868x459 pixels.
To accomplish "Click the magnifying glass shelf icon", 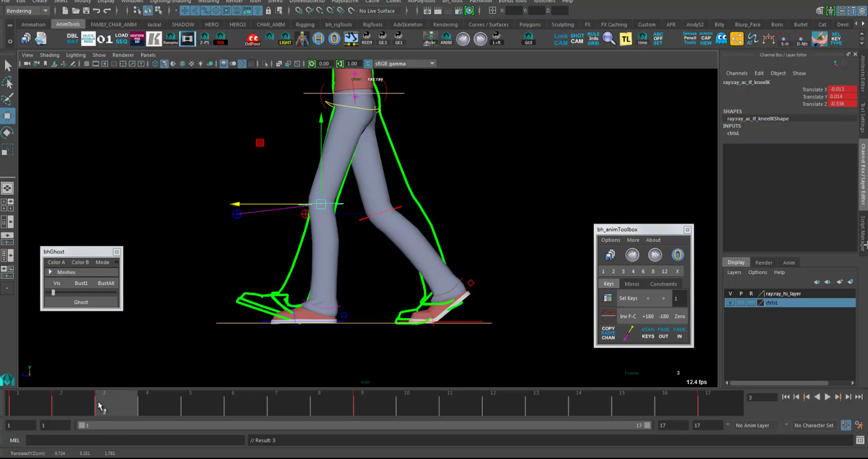I will pyautogui.click(x=609, y=39).
